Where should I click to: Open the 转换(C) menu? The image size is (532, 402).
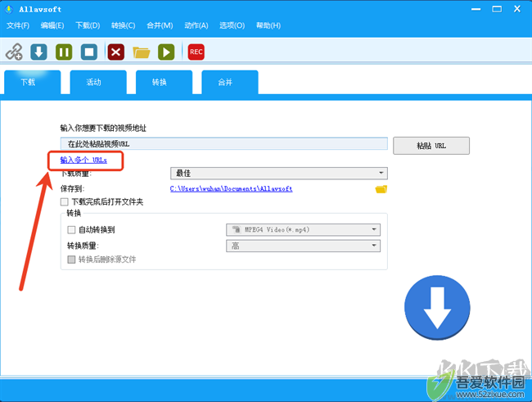tap(123, 25)
